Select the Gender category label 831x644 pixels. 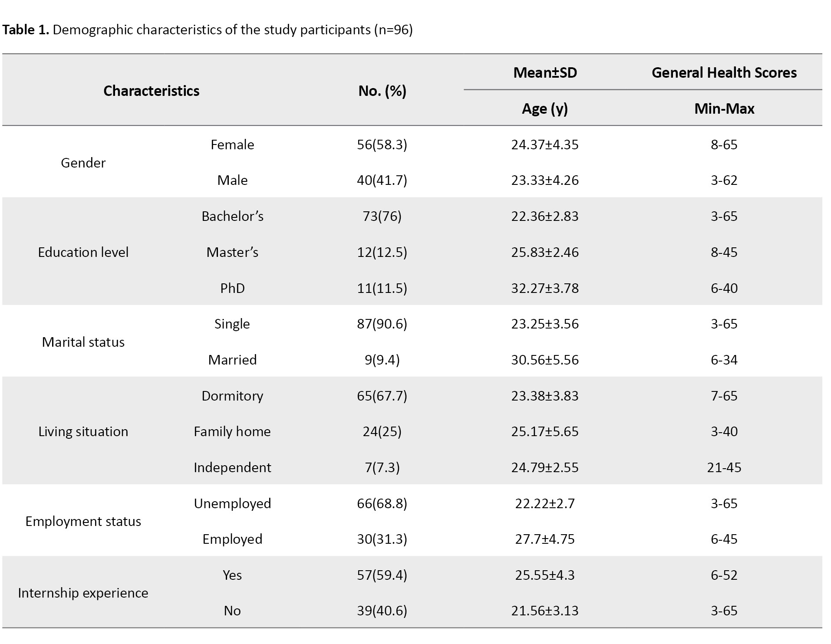[83, 163]
